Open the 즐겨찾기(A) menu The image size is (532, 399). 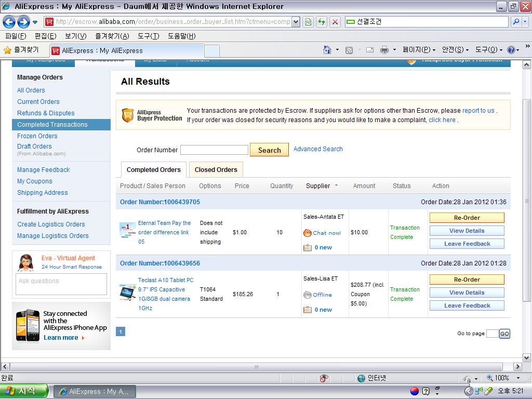[112, 36]
